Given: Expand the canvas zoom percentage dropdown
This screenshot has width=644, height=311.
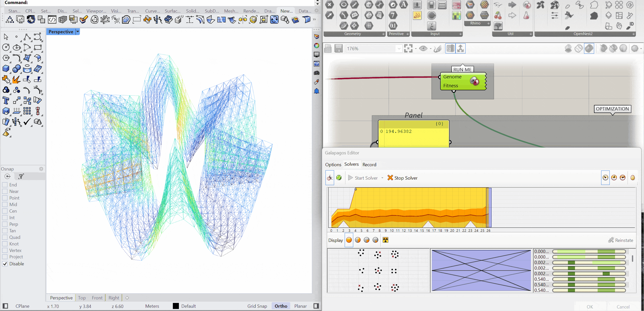Looking at the screenshot, I should coord(399,48).
